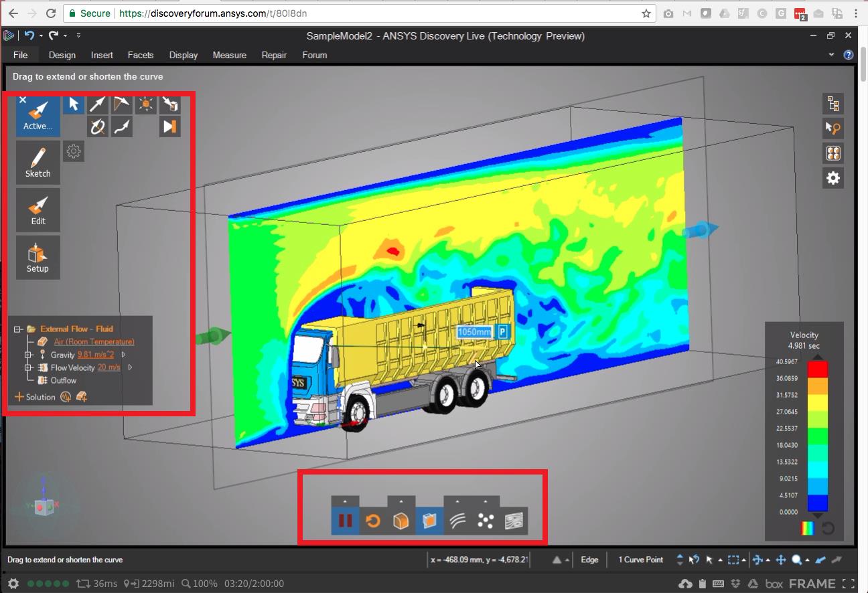Show particles display in results toolbar
This screenshot has width=868, height=593.
(x=486, y=521)
